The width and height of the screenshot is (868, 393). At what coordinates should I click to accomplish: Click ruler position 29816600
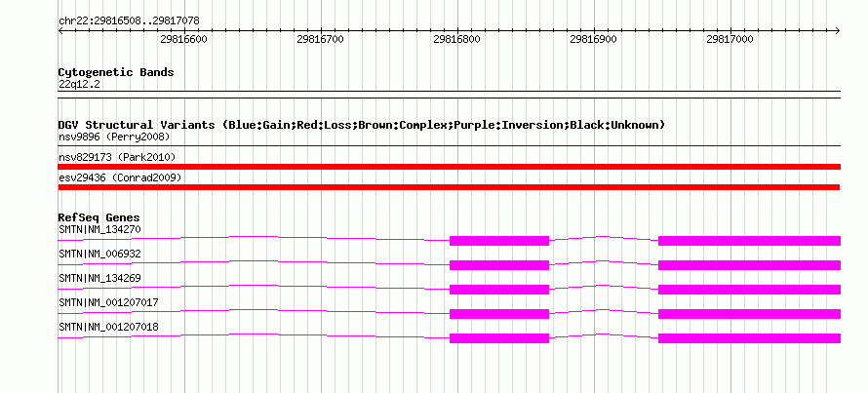click(x=183, y=39)
